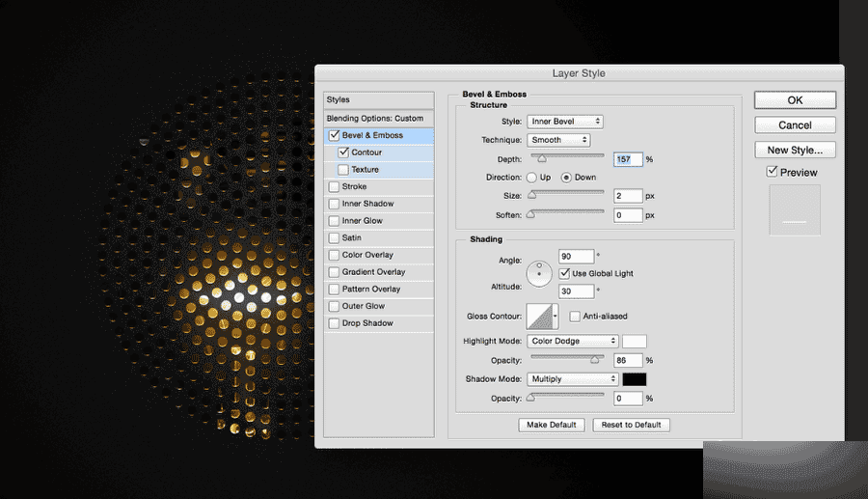Click the New Style... button
868x499 pixels.
click(x=795, y=150)
